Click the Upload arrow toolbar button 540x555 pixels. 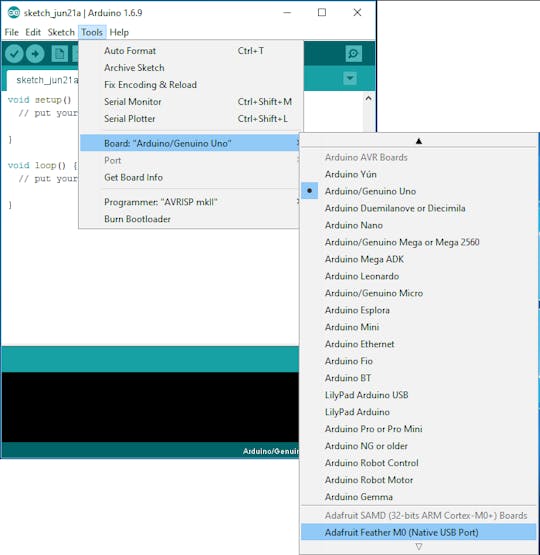click(x=35, y=54)
